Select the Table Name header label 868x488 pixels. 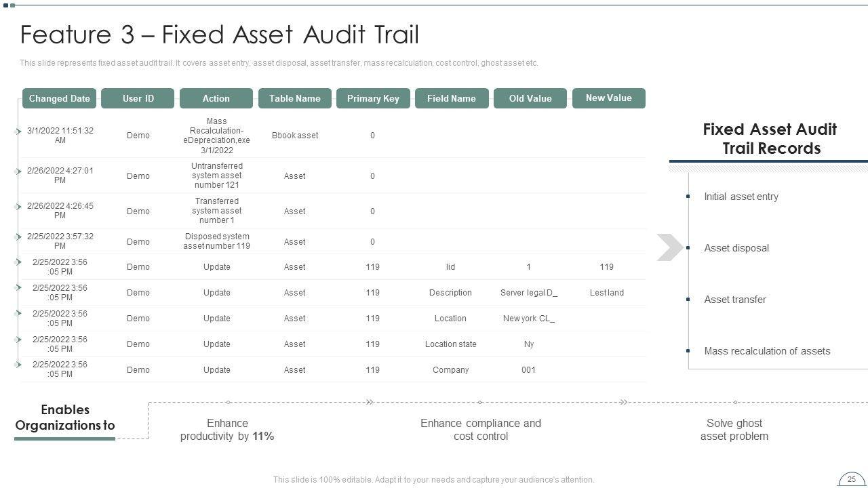pos(294,98)
